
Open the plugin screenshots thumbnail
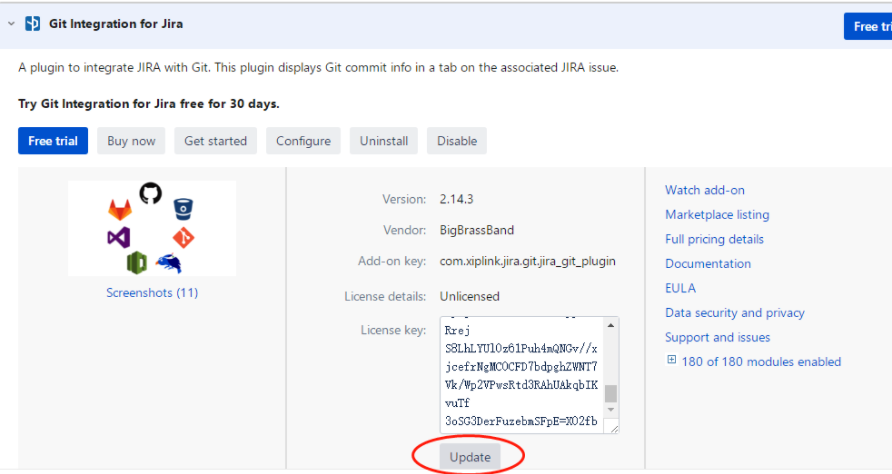tap(152, 228)
